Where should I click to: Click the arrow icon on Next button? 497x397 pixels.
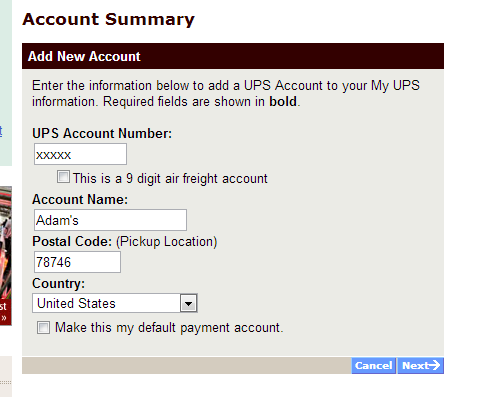434,365
